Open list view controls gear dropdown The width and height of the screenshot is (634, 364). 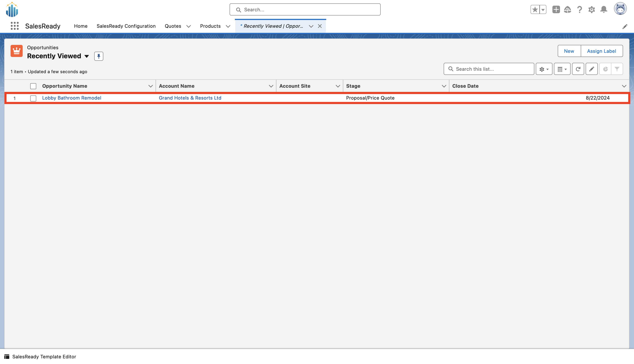pos(544,69)
